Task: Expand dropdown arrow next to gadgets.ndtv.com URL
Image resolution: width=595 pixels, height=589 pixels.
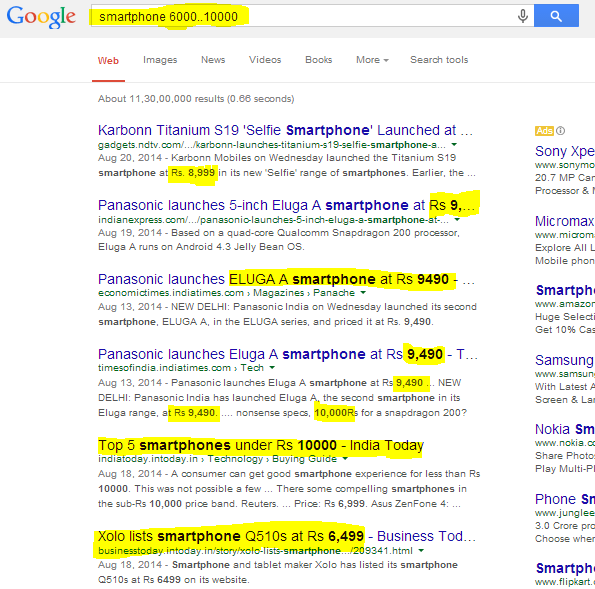Action: coord(454,145)
